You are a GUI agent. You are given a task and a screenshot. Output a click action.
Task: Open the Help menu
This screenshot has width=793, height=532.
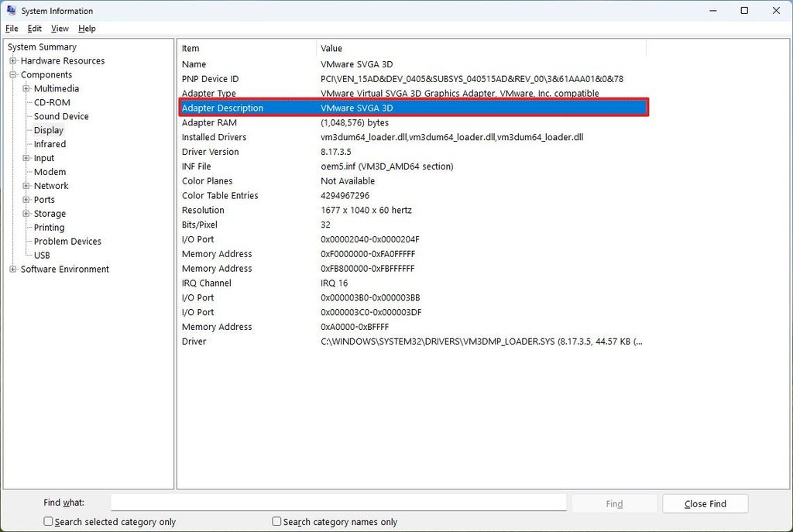point(87,29)
